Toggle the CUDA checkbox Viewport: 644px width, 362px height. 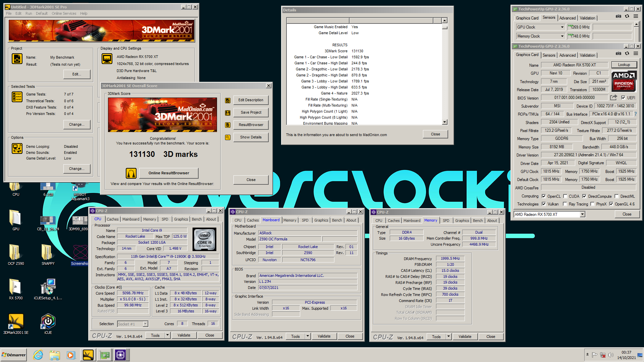coord(565,196)
